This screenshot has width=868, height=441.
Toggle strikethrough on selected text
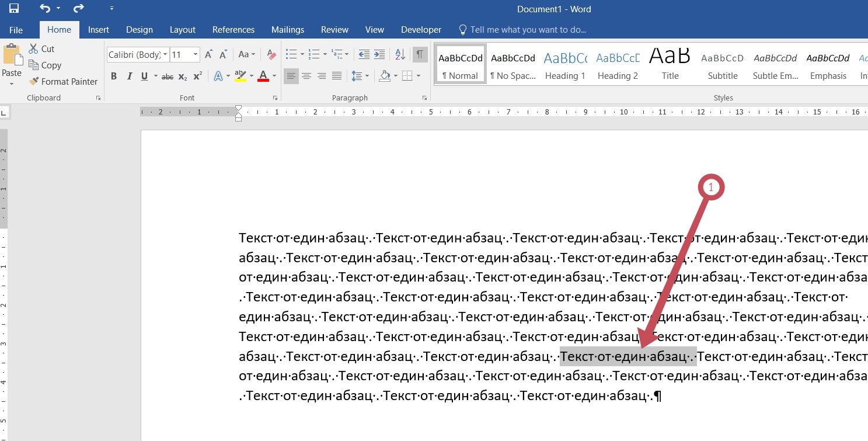[x=168, y=76]
